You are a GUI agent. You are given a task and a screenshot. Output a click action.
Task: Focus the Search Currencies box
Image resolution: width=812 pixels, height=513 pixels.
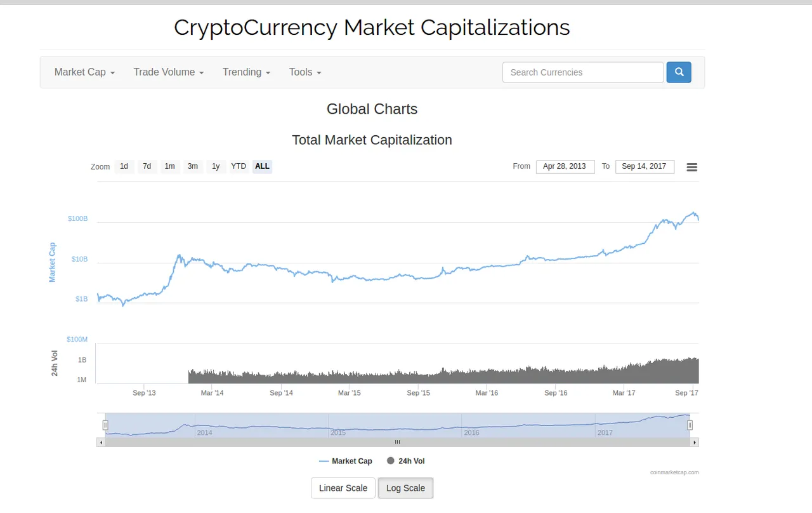point(583,72)
